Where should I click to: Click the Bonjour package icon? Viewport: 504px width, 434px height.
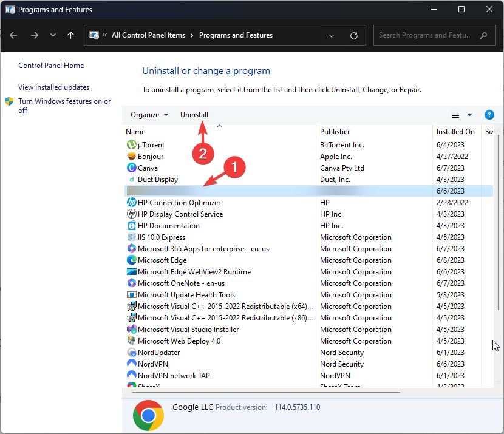(x=131, y=156)
